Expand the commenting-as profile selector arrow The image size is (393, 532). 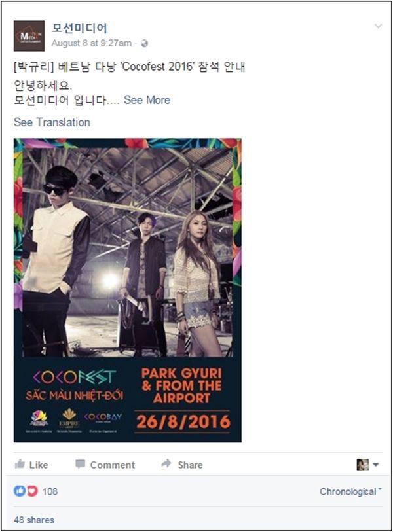(376, 465)
